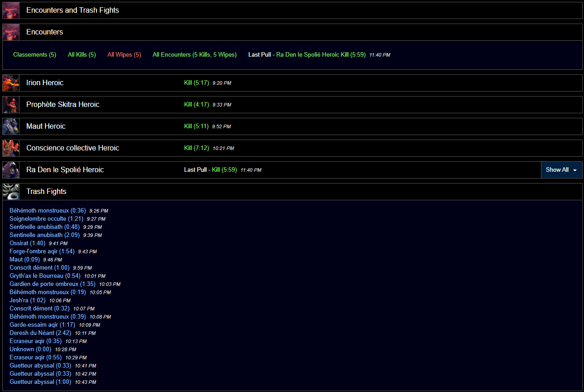This screenshot has width=584, height=392.
Task: Select the All Wipes (5) filter
Action: tap(124, 55)
